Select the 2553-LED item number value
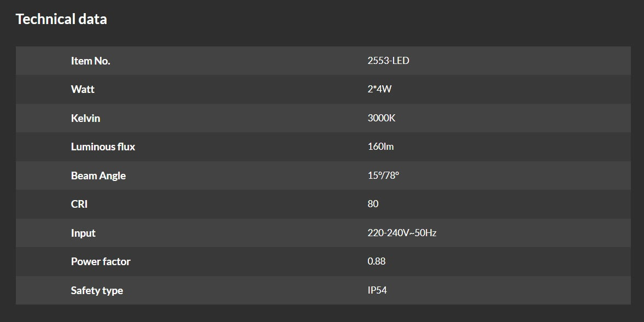Image resolution: width=644 pixels, height=322 pixels. pos(388,61)
